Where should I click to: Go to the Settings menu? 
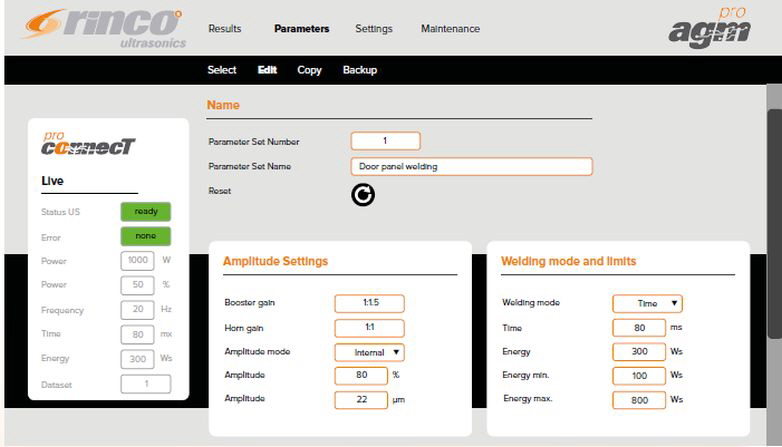pyautogui.click(x=374, y=29)
